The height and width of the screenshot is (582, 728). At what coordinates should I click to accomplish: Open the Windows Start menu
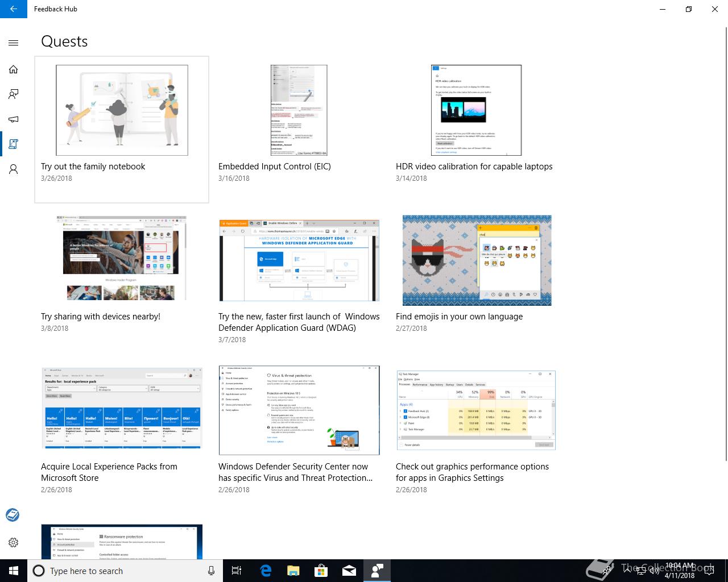14,571
